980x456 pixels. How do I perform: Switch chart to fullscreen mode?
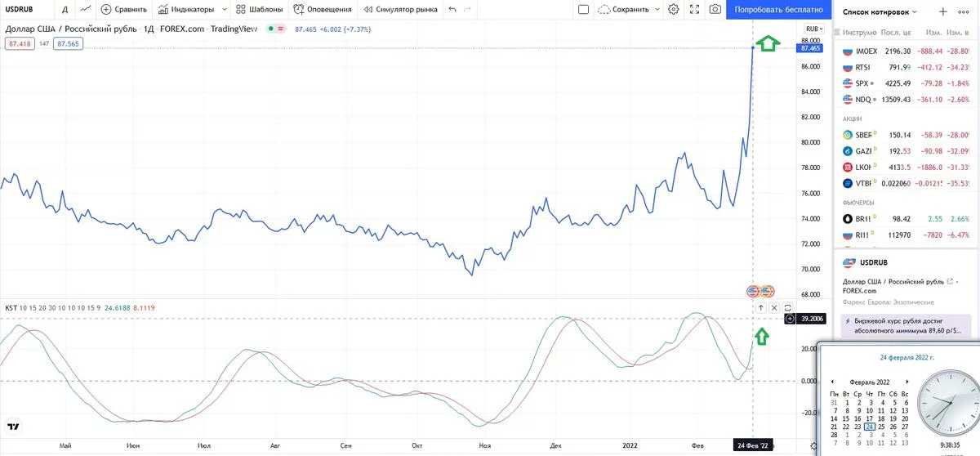[x=694, y=10]
